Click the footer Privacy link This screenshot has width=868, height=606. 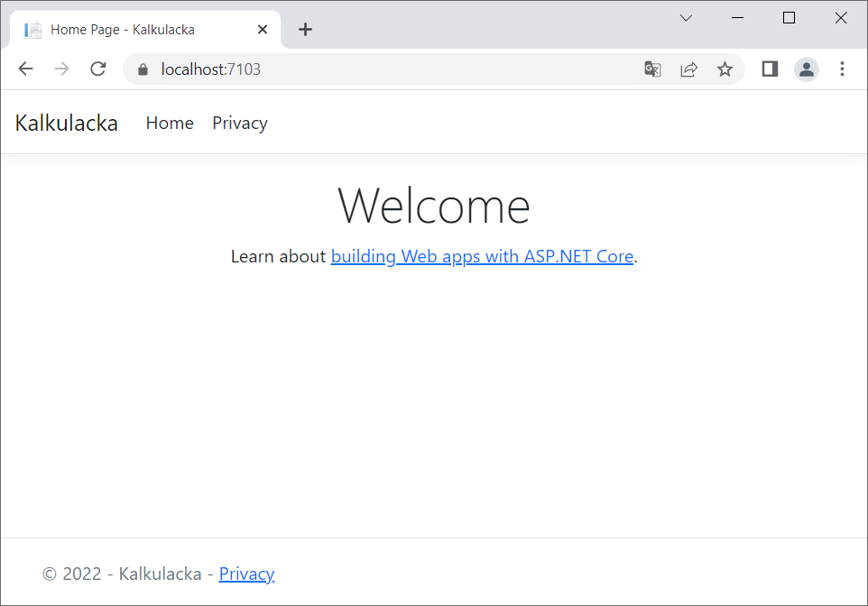246,574
